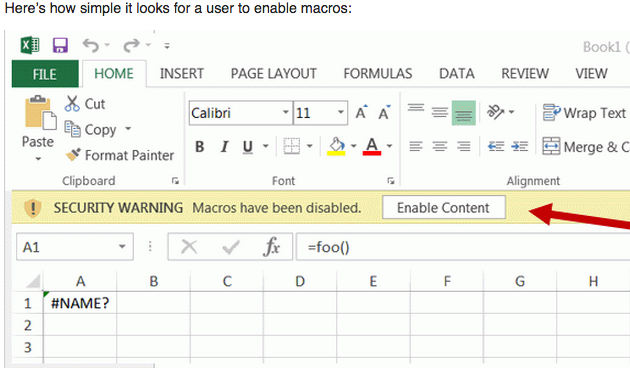Click the Redo arrow icon

[x=131, y=45]
